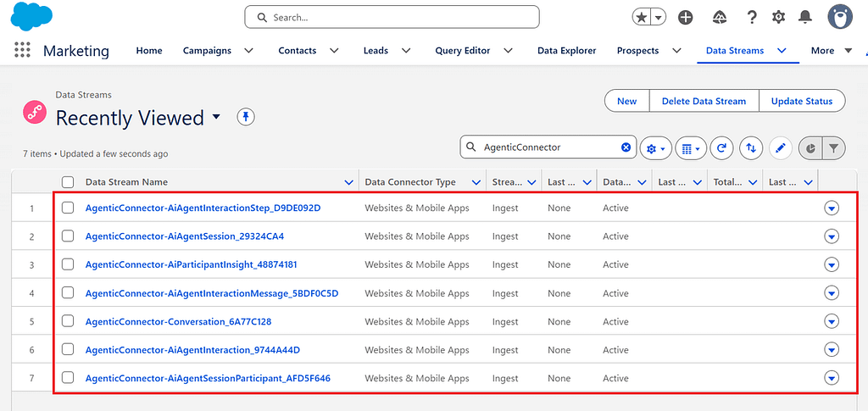This screenshot has height=411, width=868.
Task: Select the AiAgentInteractionStep_D9DE092D row checkbox
Action: pos(68,208)
